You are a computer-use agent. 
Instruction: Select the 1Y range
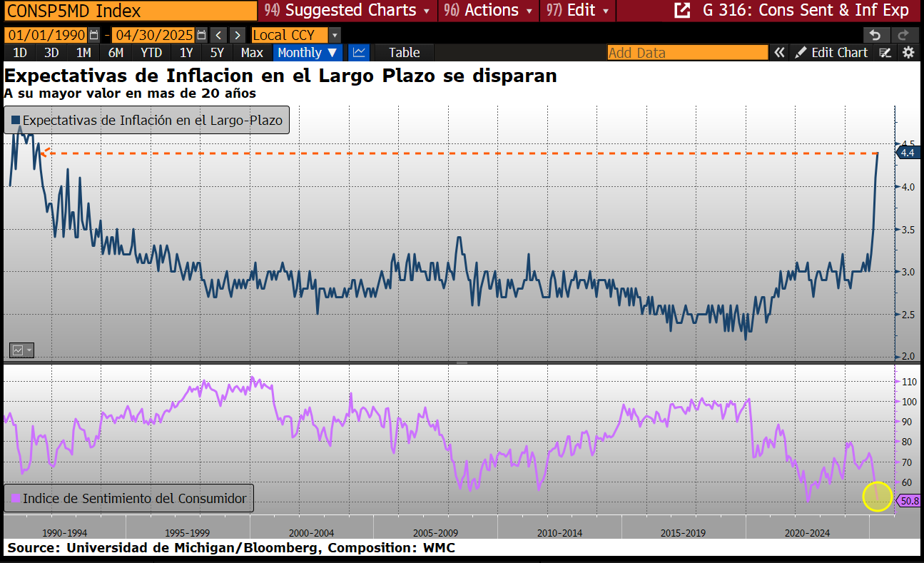click(x=186, y=52)
